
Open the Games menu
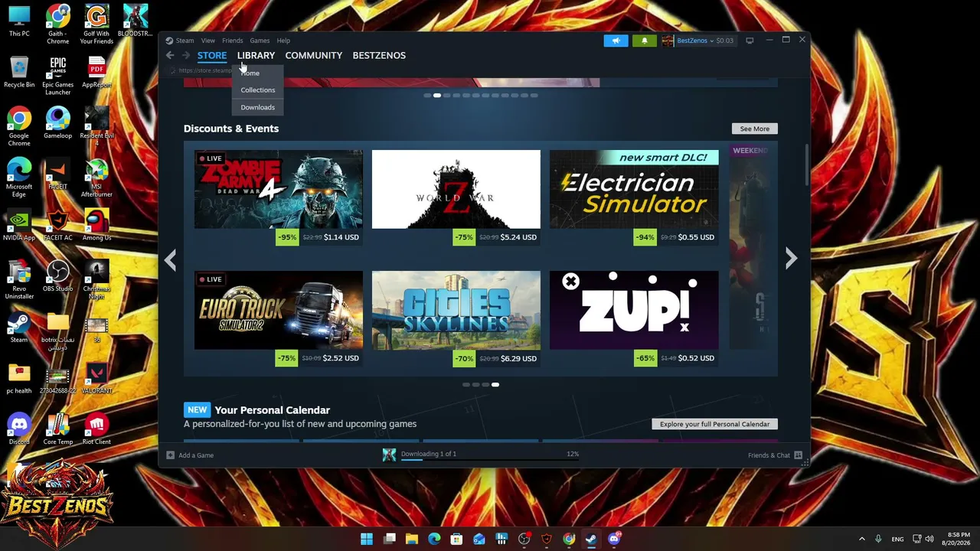click(260, 41)
